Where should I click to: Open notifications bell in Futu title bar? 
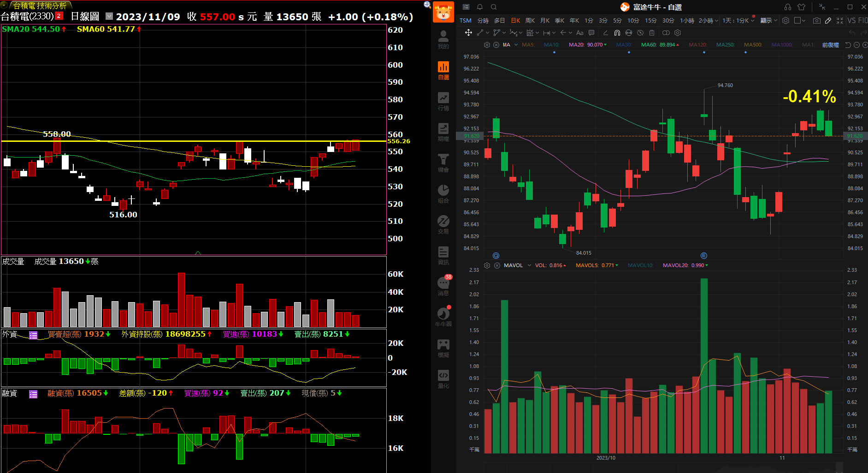pos(480,7)
